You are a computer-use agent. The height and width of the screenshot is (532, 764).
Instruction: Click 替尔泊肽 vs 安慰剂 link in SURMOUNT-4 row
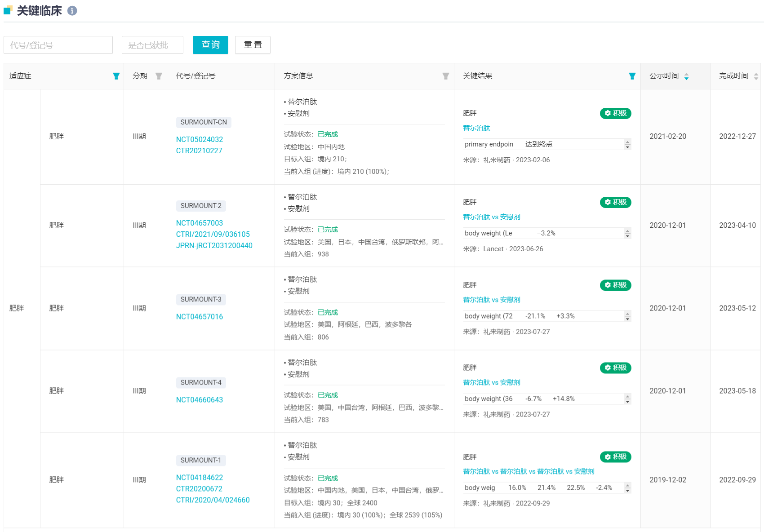tap(492, 382)
